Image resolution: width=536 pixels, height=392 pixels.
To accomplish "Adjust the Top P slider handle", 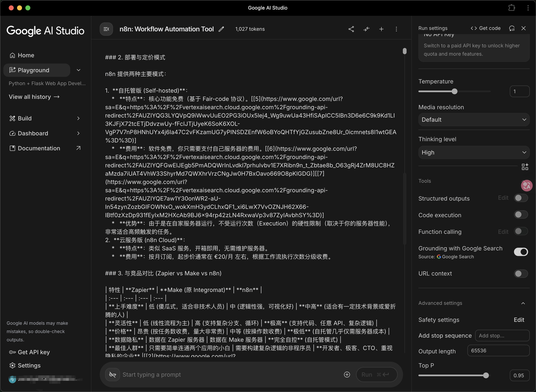I will [486, 375].
